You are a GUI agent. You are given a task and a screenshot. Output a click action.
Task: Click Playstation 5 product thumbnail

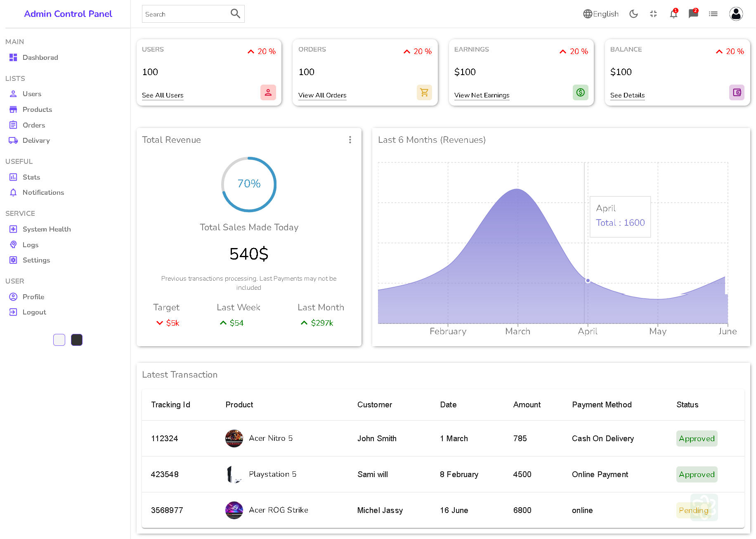point(234,474)
